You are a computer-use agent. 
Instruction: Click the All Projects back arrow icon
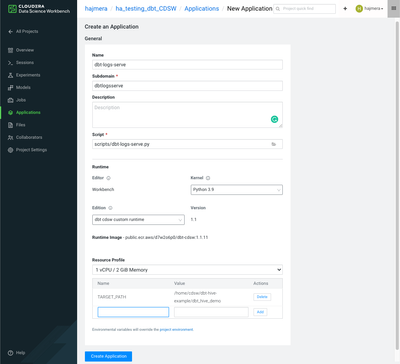[x=10, y=31]
